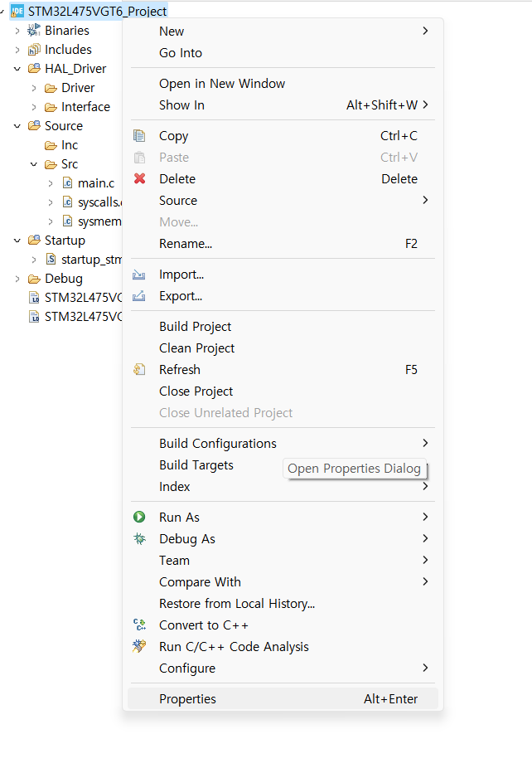
Task: Expand the Includes tree node
Action: [x=17, y=50]
